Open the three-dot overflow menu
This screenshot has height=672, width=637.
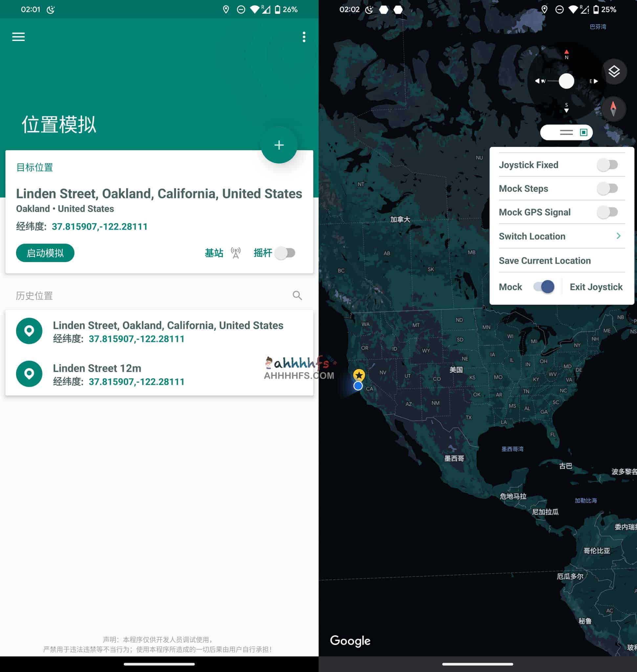(304, 37)
